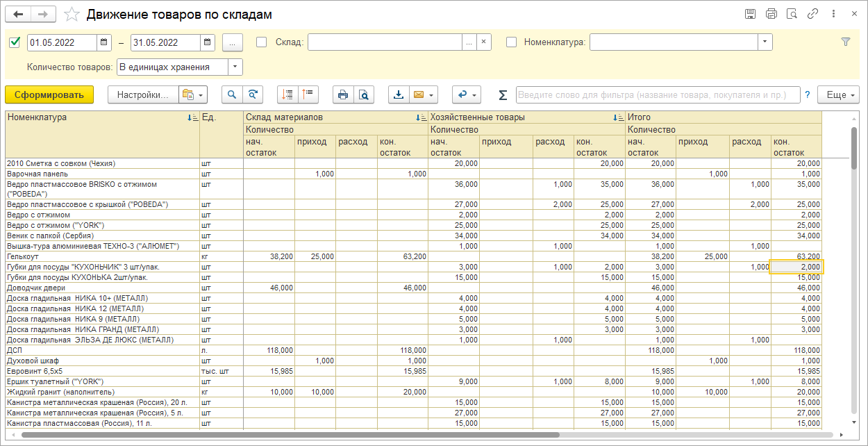
Task: Expand the Количество товаров dropdown
Action: tap(235, 67)
